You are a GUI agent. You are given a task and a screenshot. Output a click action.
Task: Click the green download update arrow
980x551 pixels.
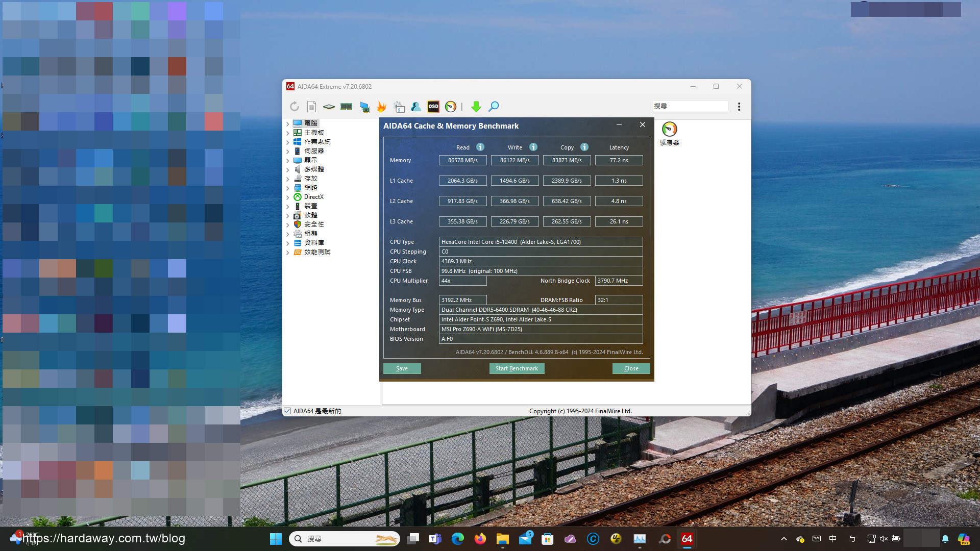pos(476,107)
